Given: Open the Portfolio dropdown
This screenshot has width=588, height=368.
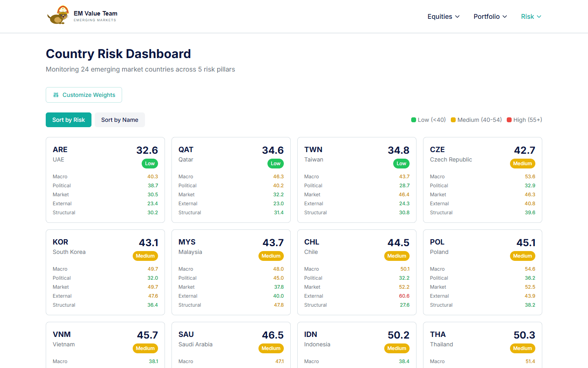Looking at the screenshot, I should point(490,16).
